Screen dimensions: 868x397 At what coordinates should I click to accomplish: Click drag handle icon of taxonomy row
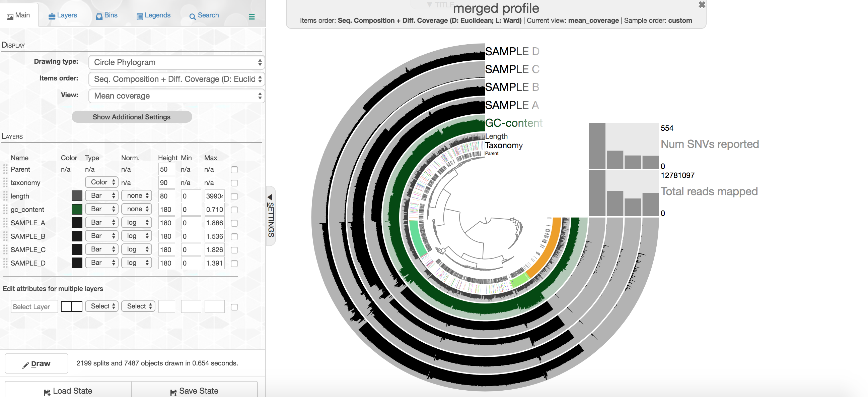point(5,182)
